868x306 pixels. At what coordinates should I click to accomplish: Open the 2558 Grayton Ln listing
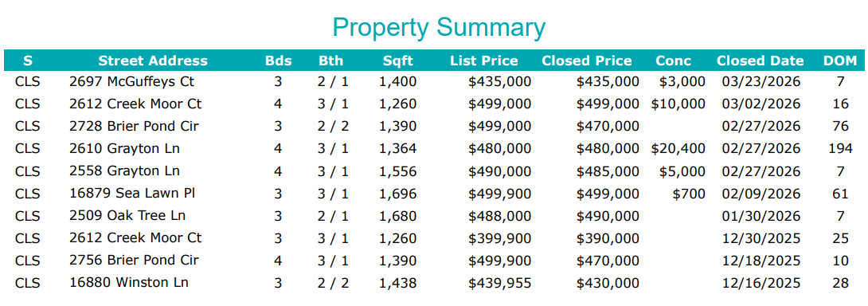tap(124, 171)
